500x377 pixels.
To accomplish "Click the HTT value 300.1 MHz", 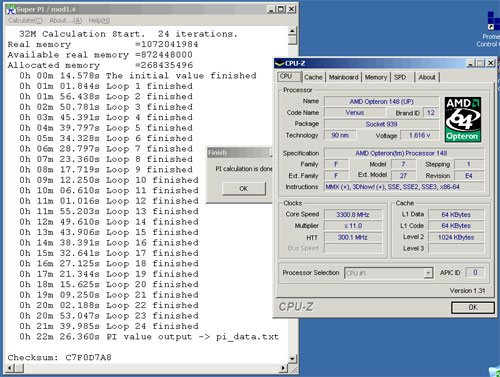I will (353, 237).
